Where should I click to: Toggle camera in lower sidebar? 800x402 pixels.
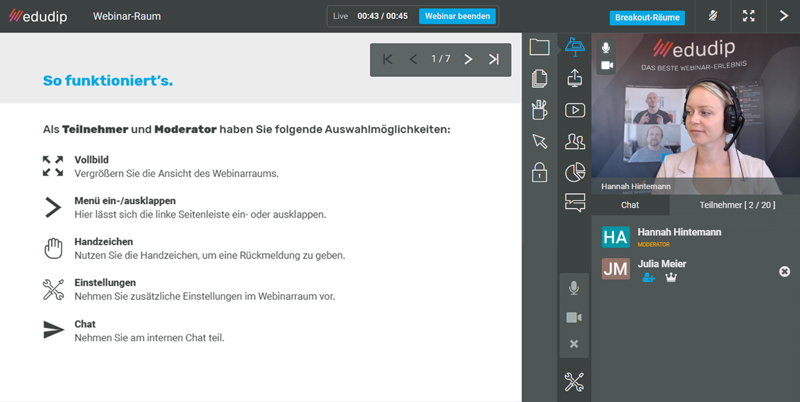574,317
